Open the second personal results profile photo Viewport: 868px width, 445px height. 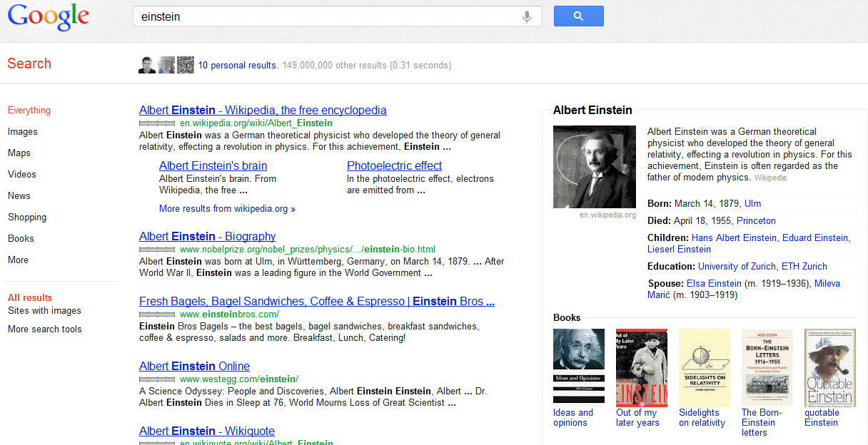coord(166,65)
